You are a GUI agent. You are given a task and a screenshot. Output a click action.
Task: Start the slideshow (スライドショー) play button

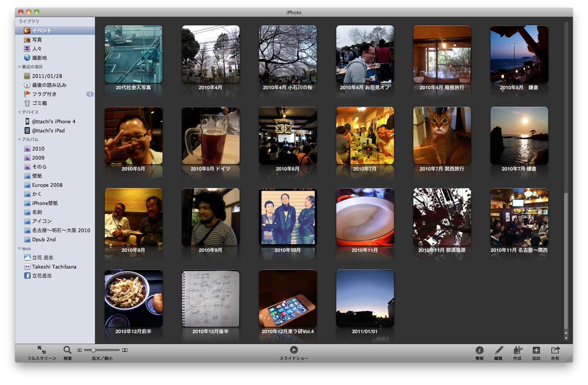pos(294,350)
